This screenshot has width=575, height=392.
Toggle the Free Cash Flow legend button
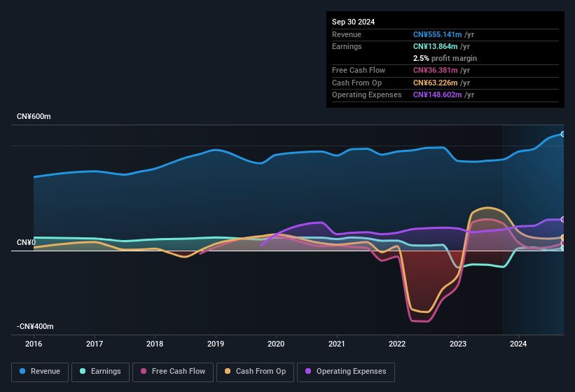[x=173, y=372]
